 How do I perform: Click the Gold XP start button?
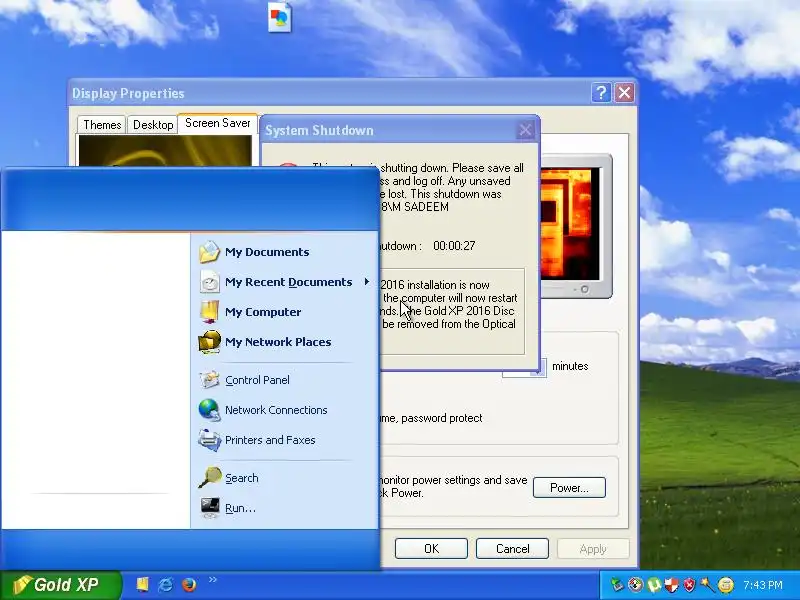click(60, 585)
